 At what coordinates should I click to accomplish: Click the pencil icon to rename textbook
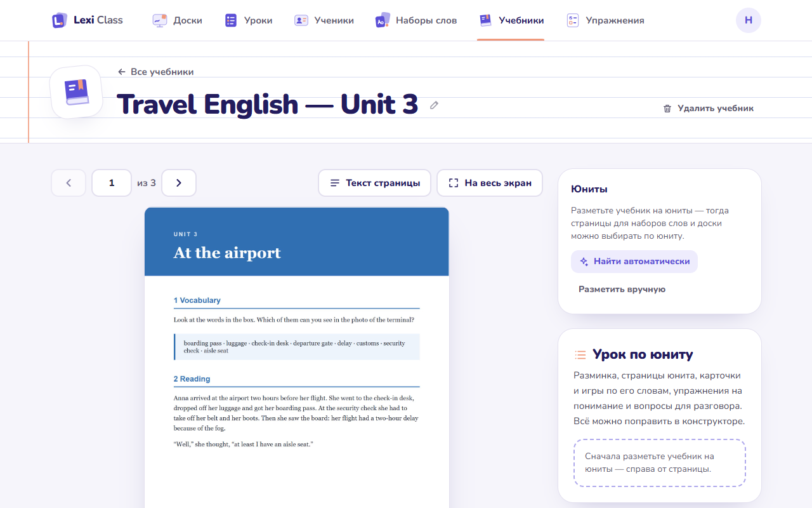click(434, 105)
